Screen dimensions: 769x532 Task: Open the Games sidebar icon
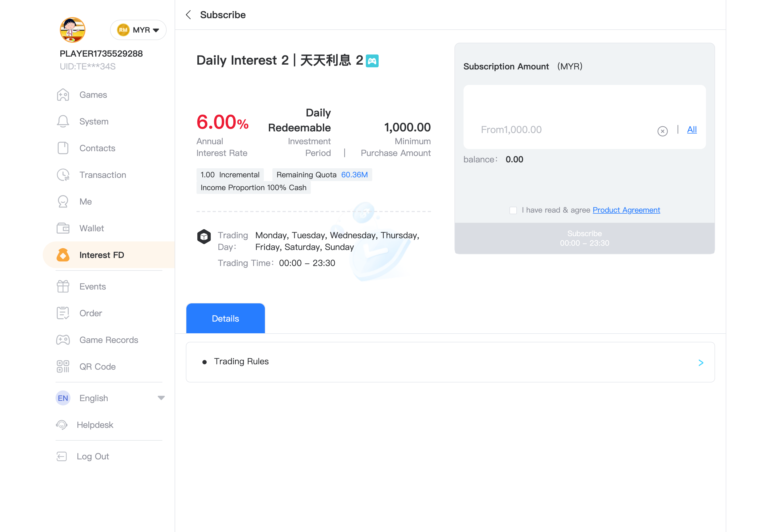63,95
